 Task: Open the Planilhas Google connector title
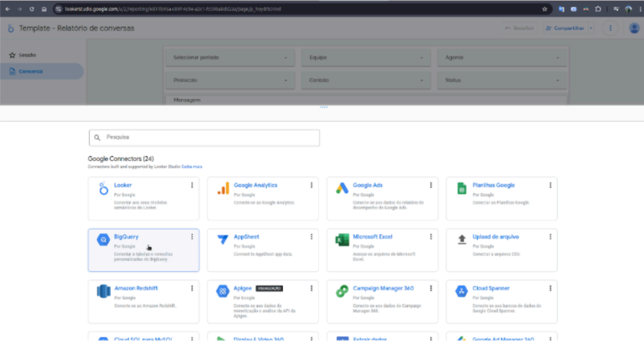click(x=493, y=185)
